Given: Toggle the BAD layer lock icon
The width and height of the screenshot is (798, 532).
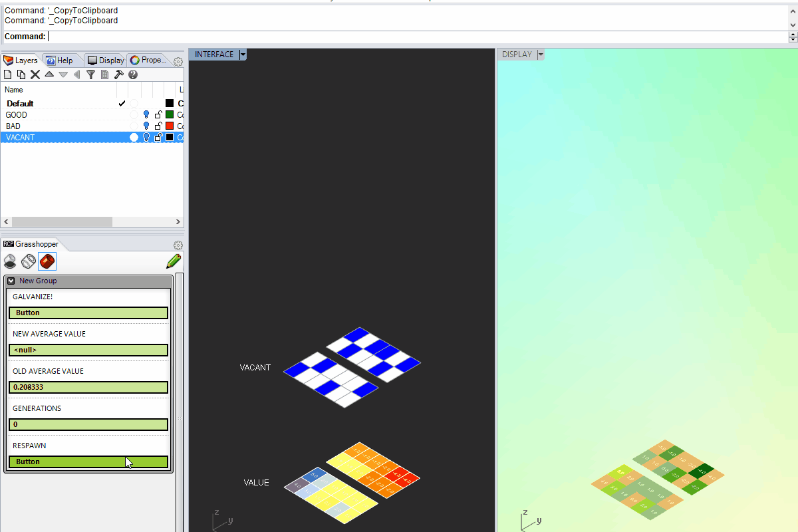Looking at the screenshot, I should pos(158,126).
